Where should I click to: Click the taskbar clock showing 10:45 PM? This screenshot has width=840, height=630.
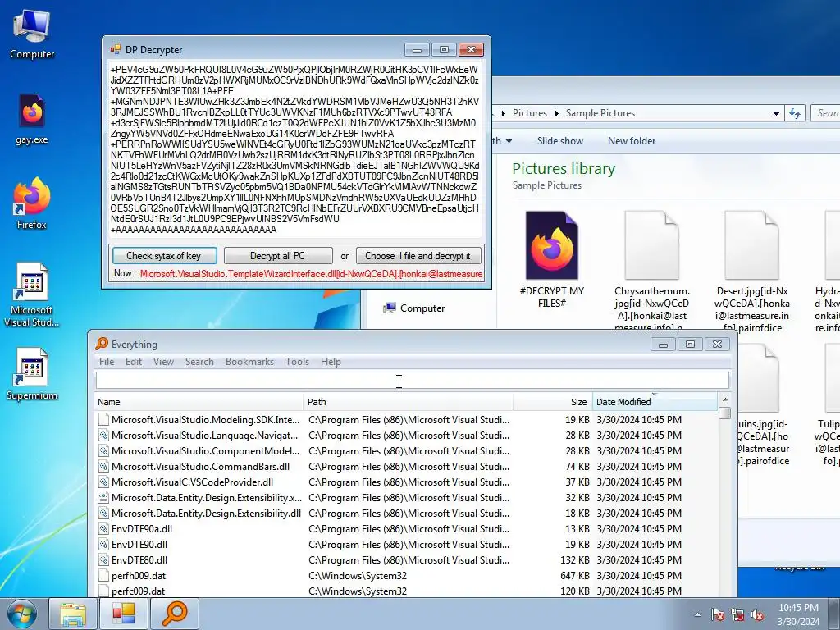click(x=797, y=614)
